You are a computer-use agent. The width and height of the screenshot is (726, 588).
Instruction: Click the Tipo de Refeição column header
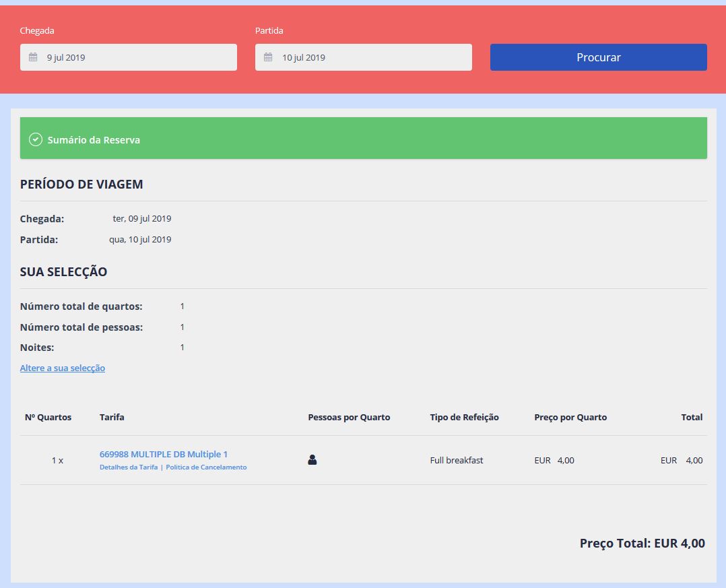pos(464,417)
